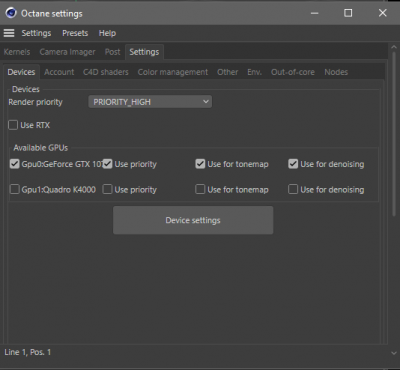Switch to the Color management tab
The width and height of the screenshot is (400, 370).
[173, 72]
